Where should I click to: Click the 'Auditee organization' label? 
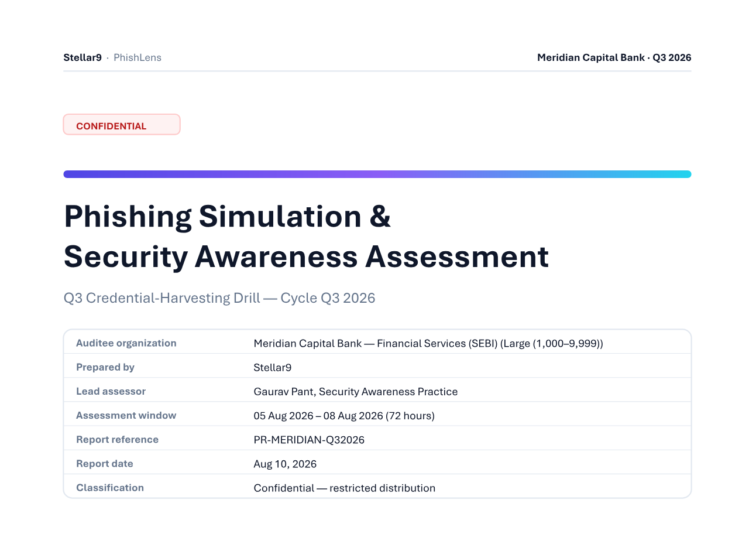pos(126,343)
